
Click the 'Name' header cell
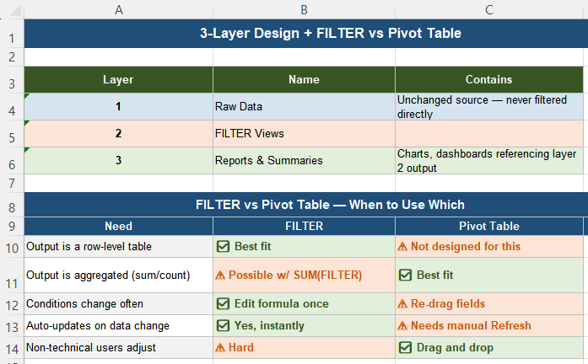pyautogui.click(x=304, y=80)
